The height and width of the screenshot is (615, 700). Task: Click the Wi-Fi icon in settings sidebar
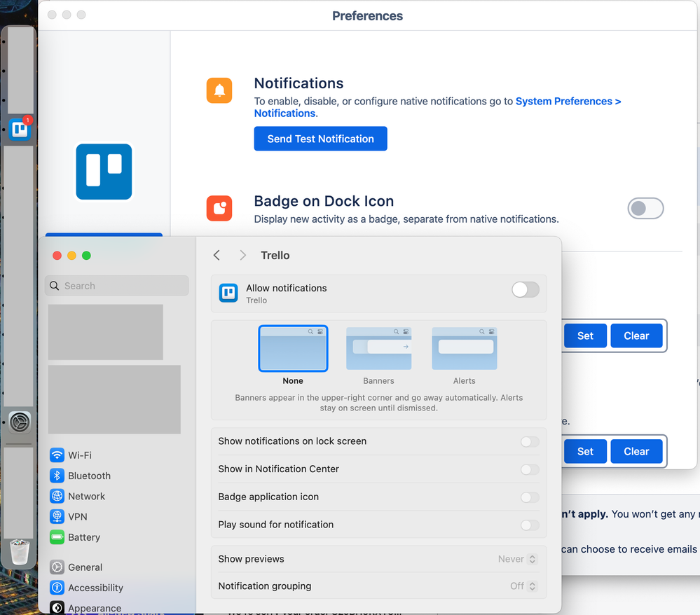click(x=57, y=455)
